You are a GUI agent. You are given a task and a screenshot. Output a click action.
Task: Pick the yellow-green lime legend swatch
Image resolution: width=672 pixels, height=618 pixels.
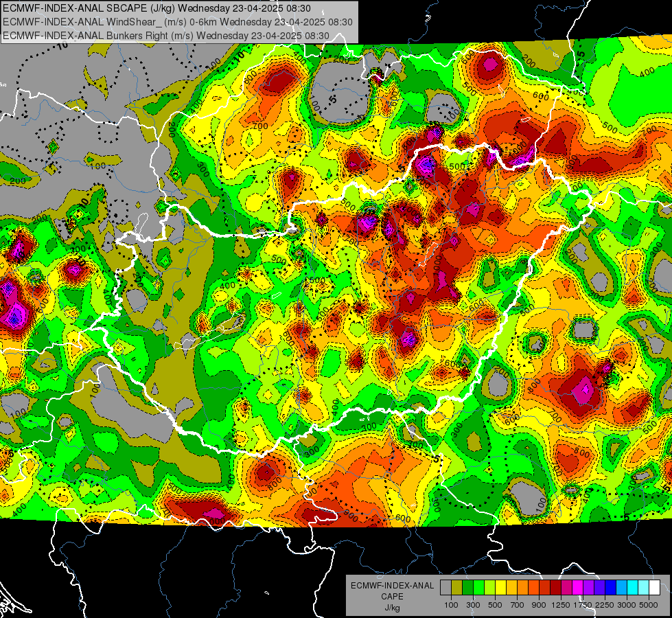489,588
